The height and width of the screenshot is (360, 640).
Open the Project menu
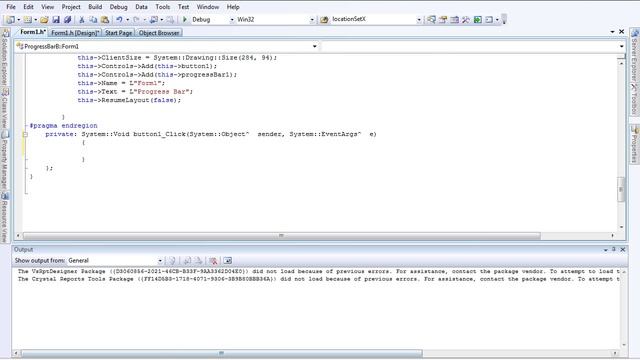(x=71, y=7)
